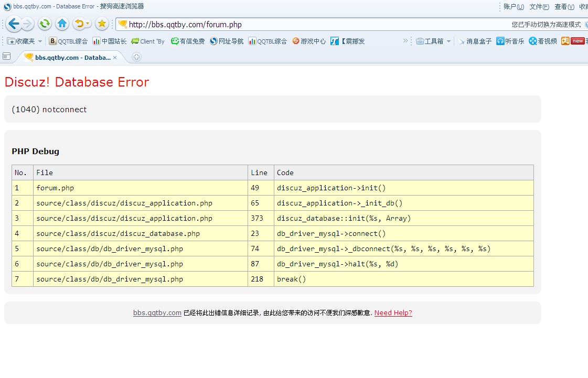Click the Sogou browser logo in title bar
The width and height of the screenshot is (588, 378).
pyautogui.click(x=7, y=6)
